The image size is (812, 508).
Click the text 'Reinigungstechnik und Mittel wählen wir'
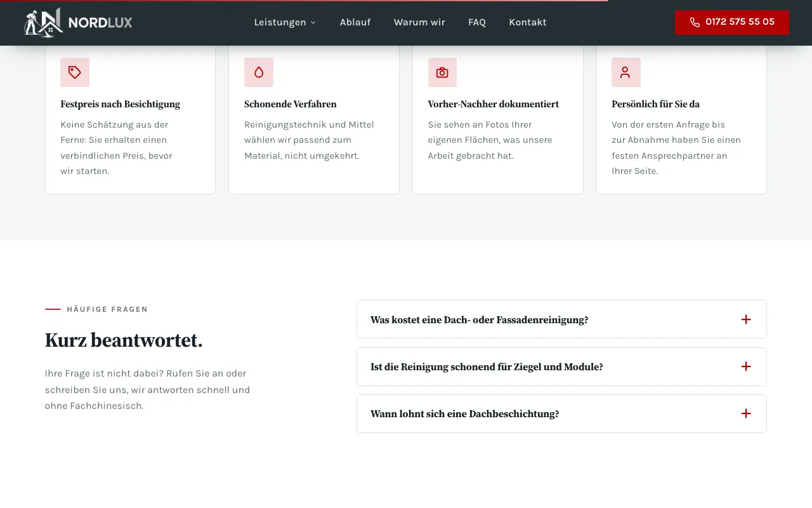coord(309,132)
